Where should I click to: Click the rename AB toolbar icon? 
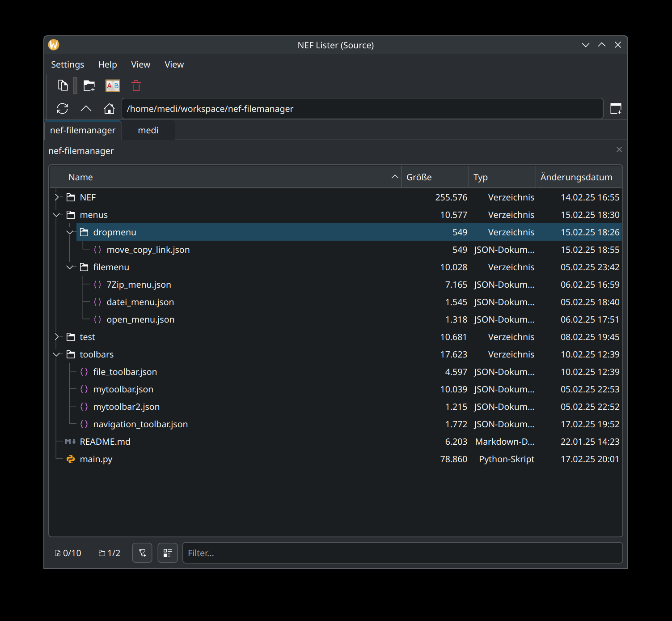tap(113, 85)
